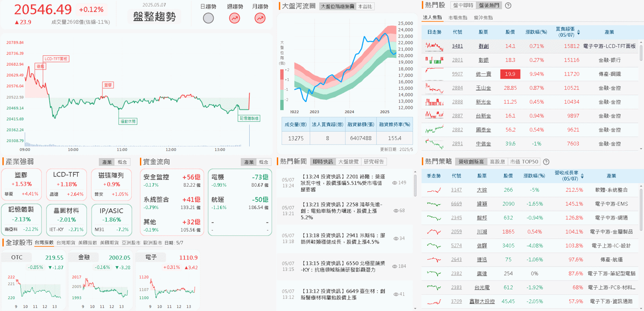
Task: Open the 玉山金 stock link
Action: 484,88
